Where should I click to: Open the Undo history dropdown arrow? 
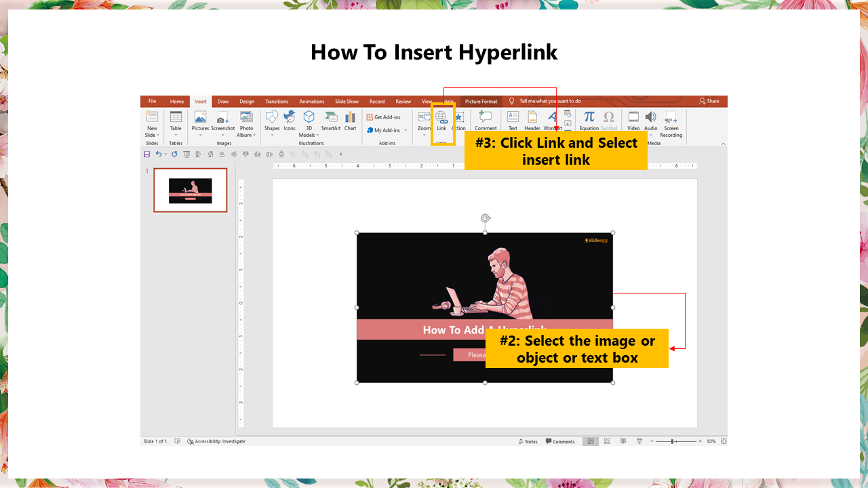pyautogui.click(x=165, y=155)
